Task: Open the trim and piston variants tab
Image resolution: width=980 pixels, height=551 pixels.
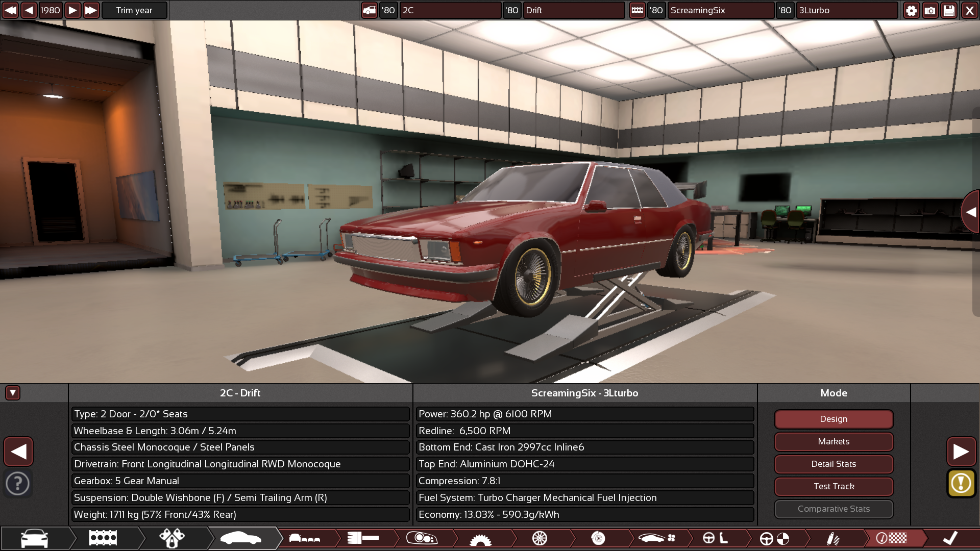Action: click(x=172, y=538)
